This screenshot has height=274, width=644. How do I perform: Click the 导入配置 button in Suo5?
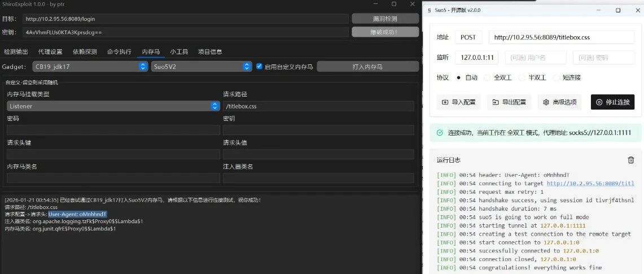coord(458,102)
